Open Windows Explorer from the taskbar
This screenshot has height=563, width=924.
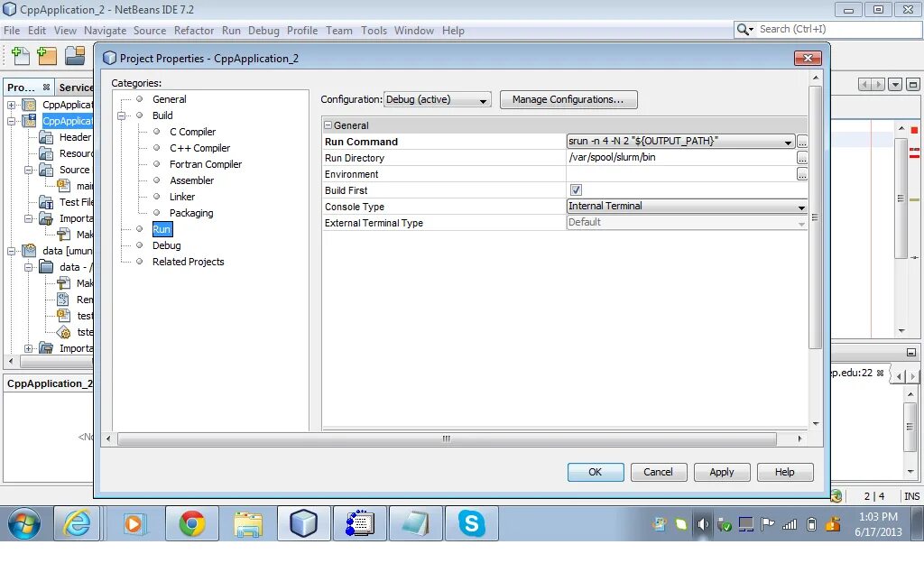point(248,523)
